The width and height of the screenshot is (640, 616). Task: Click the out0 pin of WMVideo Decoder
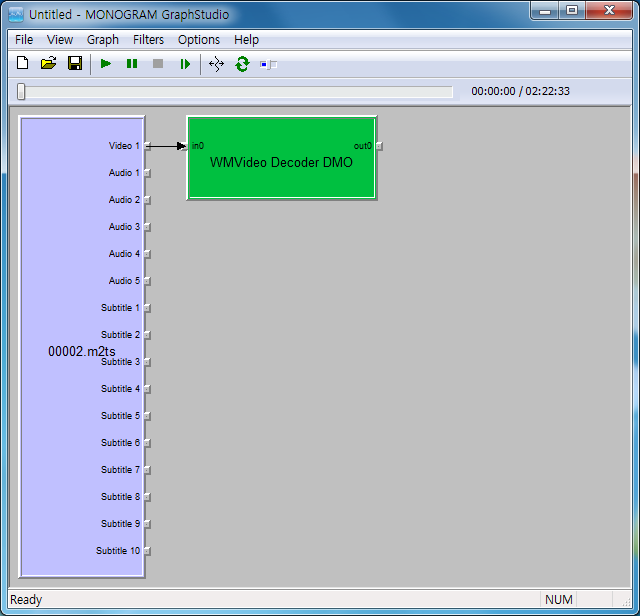tap(379, 146)
